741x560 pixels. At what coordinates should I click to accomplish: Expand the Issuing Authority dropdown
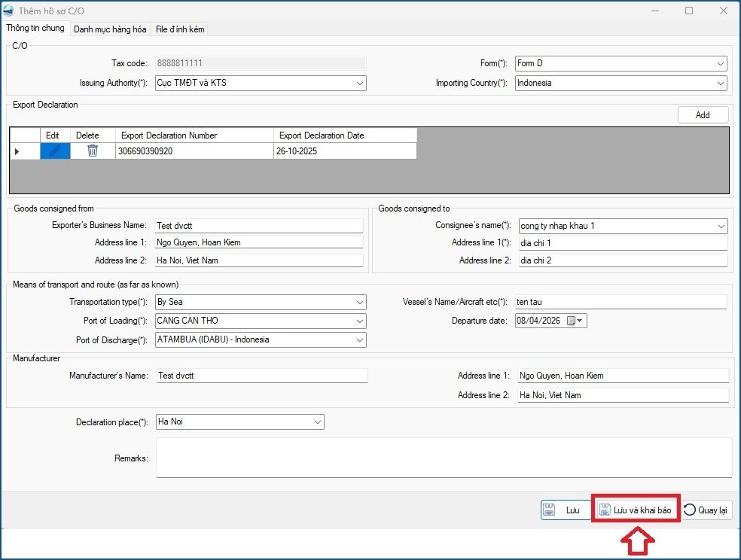tap(360, 84)
